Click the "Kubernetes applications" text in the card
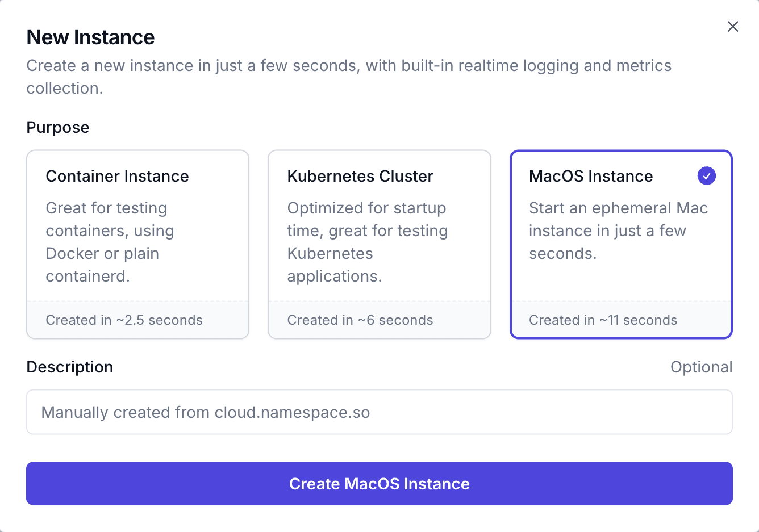 (334, 265)
